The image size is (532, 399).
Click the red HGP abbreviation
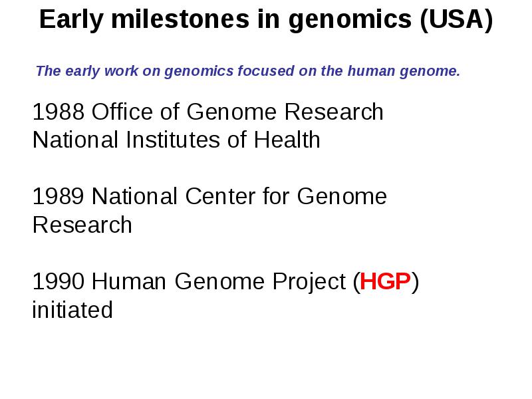385,281
